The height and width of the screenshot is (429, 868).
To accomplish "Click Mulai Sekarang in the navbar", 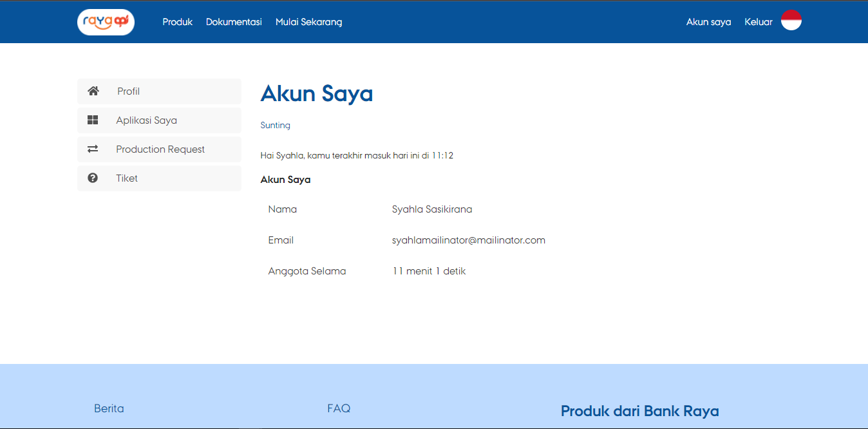I will [308, 21].
